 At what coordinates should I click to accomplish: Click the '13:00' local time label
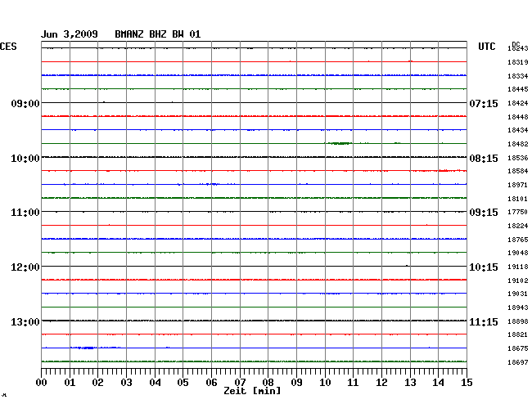point(25,321)
